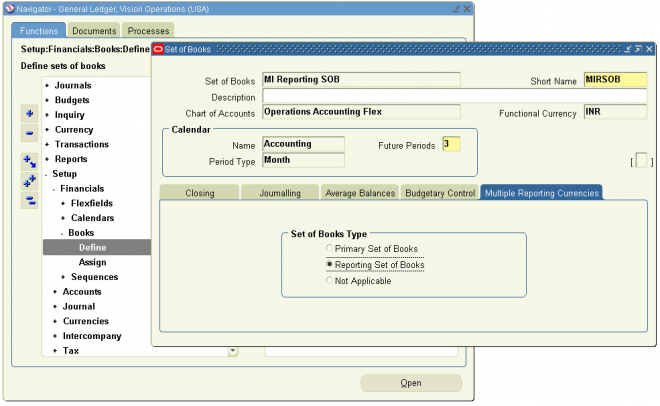The image size is (660, 406).
Task: Click the Short Name field MIRSOB
Action: tap(615, 80)
